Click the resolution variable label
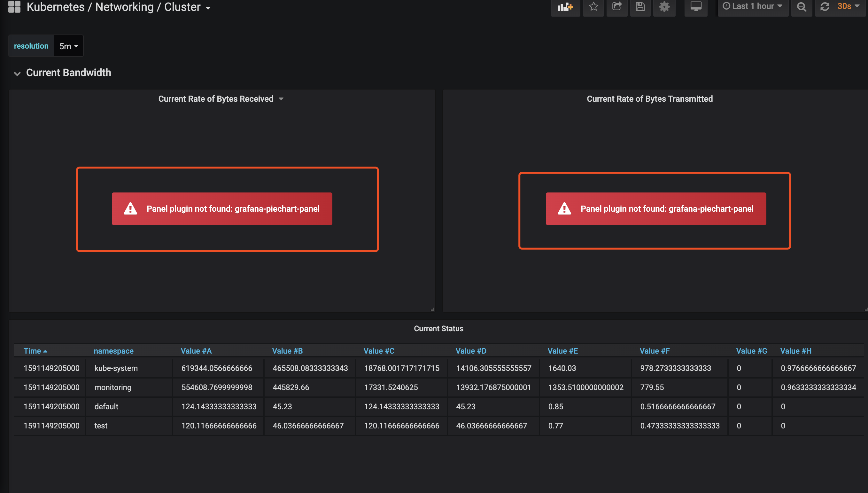 (31, 46)
